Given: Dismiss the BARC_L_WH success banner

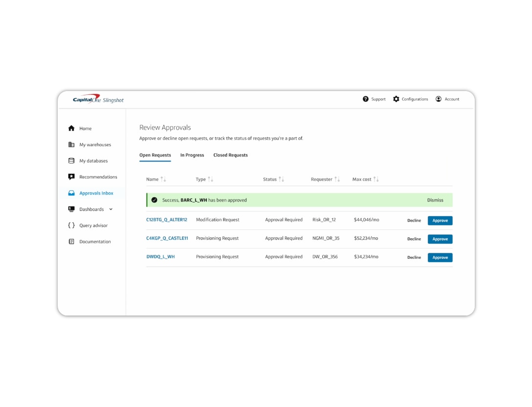Looking at the screenshot, I should click(435, 200).
